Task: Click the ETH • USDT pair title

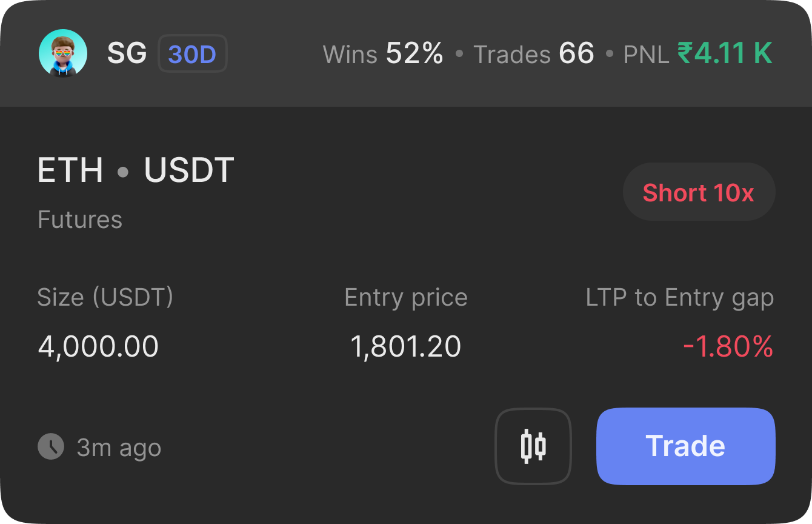Action: pos(136,170)
